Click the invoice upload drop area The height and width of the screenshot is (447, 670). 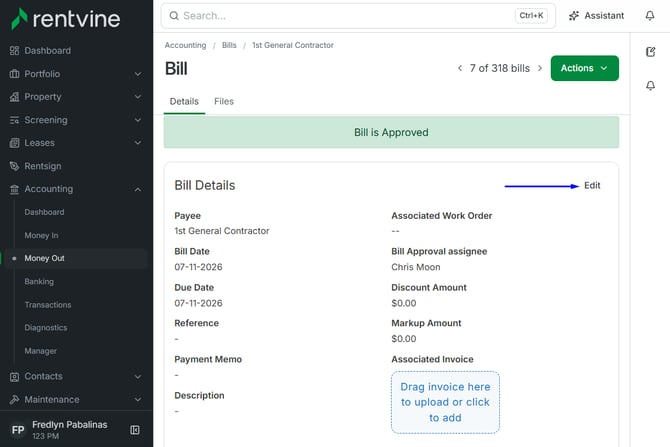[445, 402]
